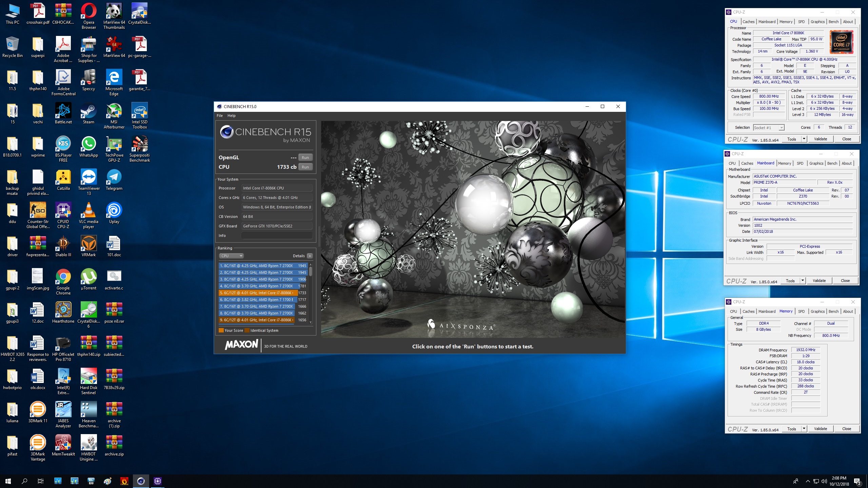Open the Hearthstone desktop icon
Screen dimensions: 868x488
[x=63, y=313]
